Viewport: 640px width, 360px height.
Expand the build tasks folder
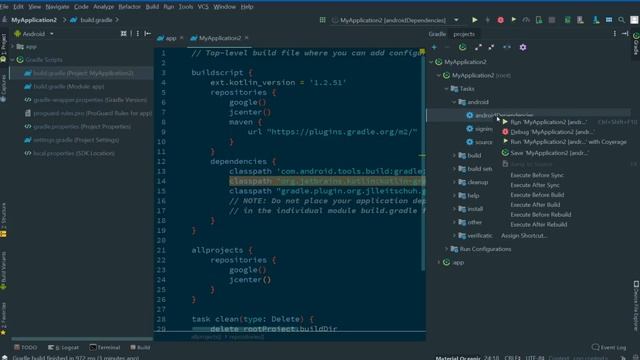point(454,156)
